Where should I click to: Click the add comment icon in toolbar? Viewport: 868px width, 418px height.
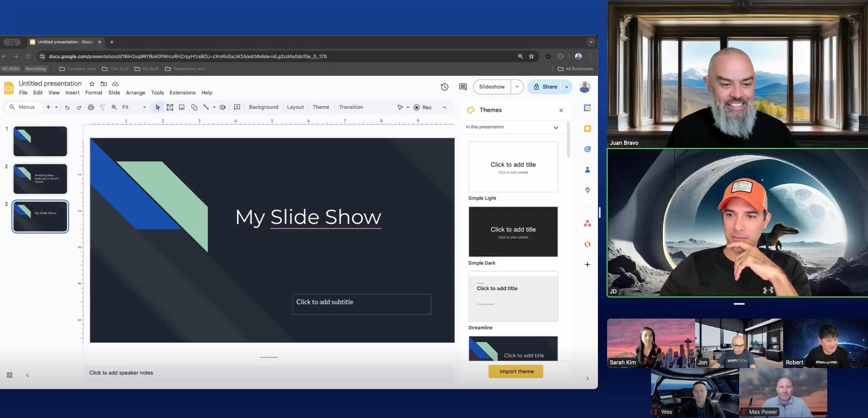tap(237, 107)
